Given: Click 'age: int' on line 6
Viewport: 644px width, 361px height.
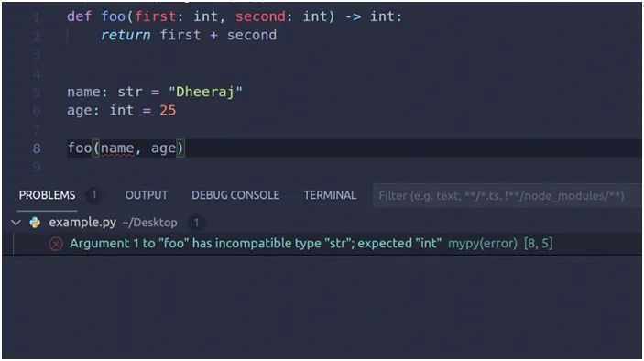Looking at the screenshot, I should click(100, 111).
